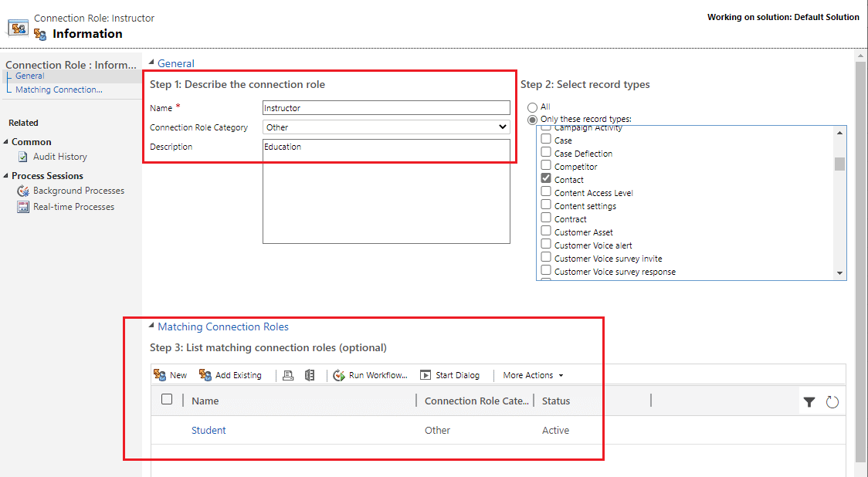This screenshot has width=868, height=477.
Task: Create a New matching connection role
Action: [x=171, y=375]
